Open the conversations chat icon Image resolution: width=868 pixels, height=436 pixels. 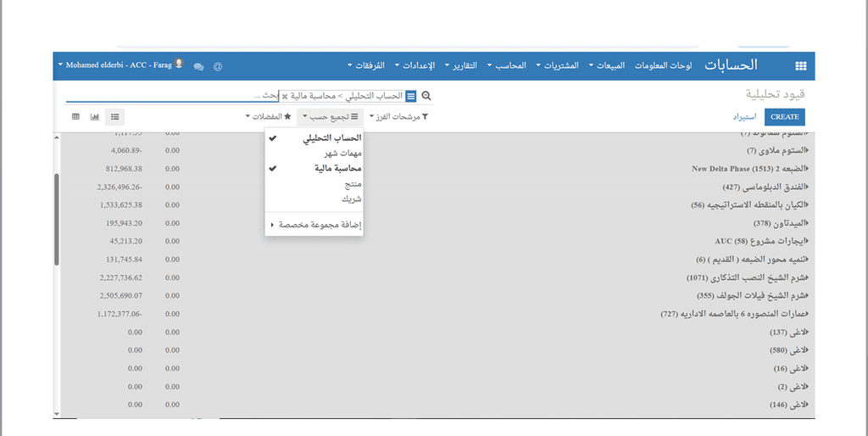pyautogui.click(x=198, y=66)
